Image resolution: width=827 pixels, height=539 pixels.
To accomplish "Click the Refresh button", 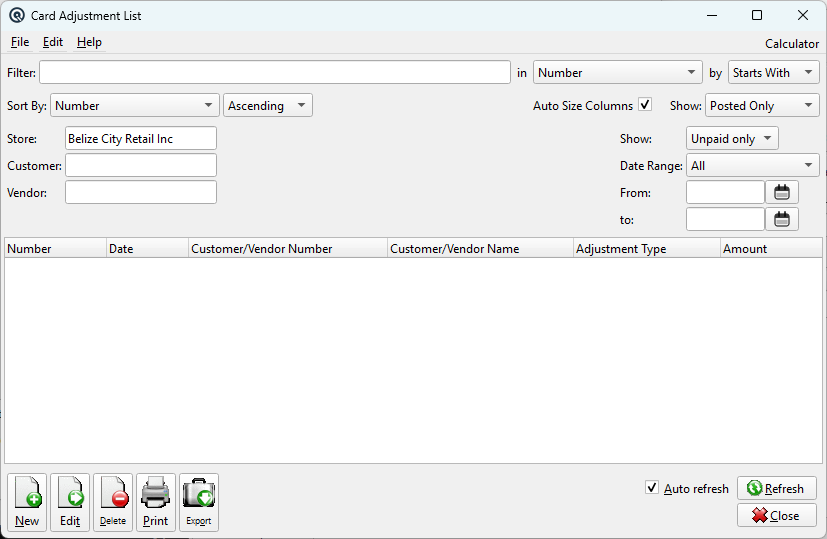I will [x=776, y=488].
